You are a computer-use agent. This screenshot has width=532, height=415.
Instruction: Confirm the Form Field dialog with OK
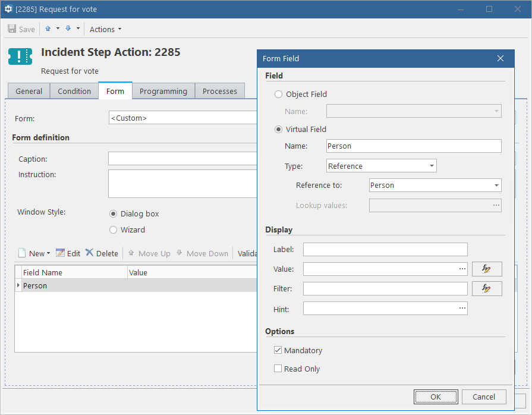(436, 397)
